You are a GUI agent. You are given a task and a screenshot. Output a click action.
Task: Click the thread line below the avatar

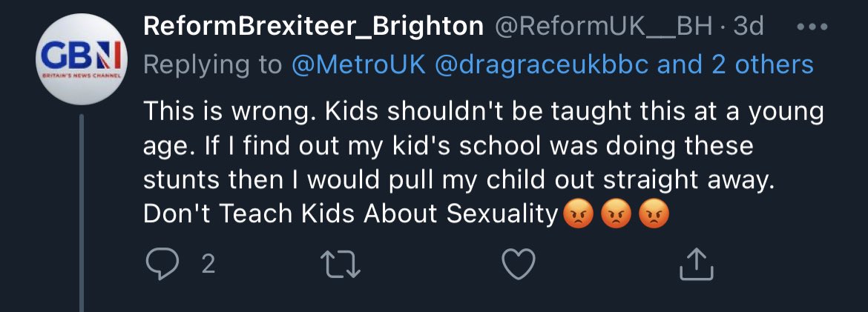coord(82,215)
